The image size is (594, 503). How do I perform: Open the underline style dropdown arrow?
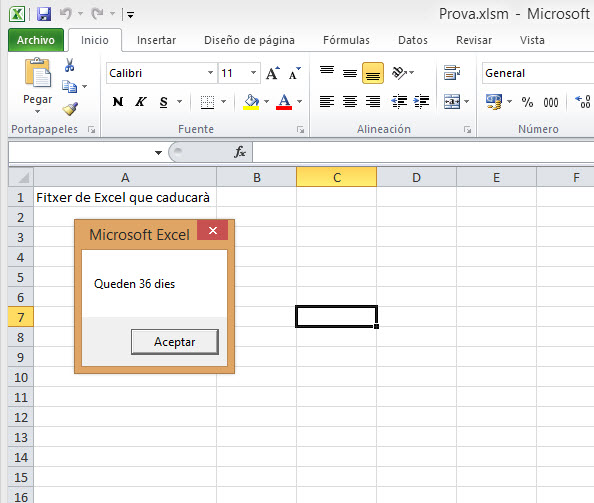click(x=180, y=102)
